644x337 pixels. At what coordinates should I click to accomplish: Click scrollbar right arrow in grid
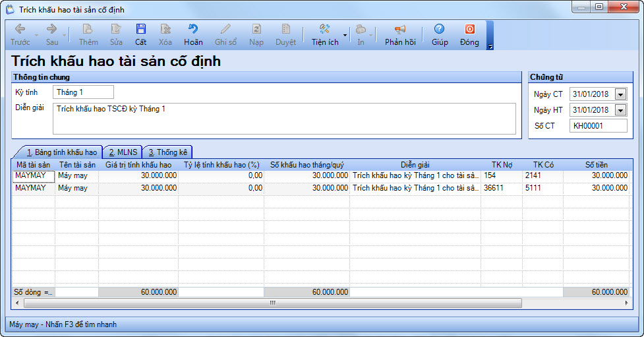coord(626,303)
